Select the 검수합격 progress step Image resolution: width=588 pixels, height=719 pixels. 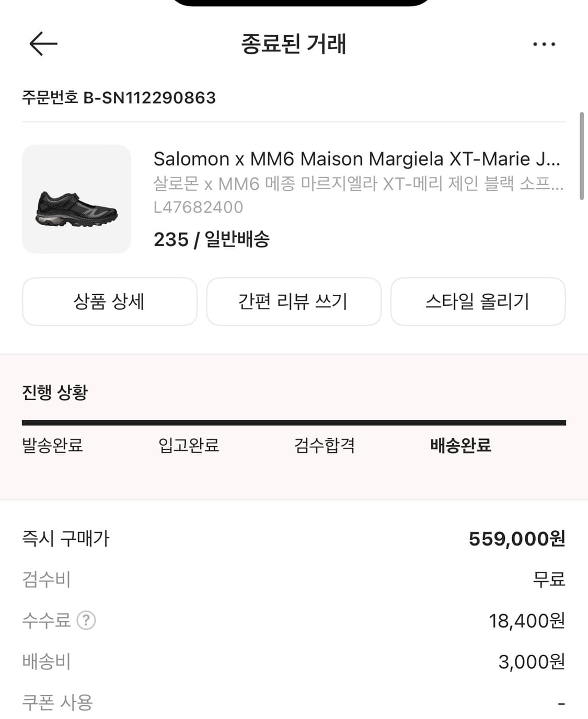[x=325, y=445]
